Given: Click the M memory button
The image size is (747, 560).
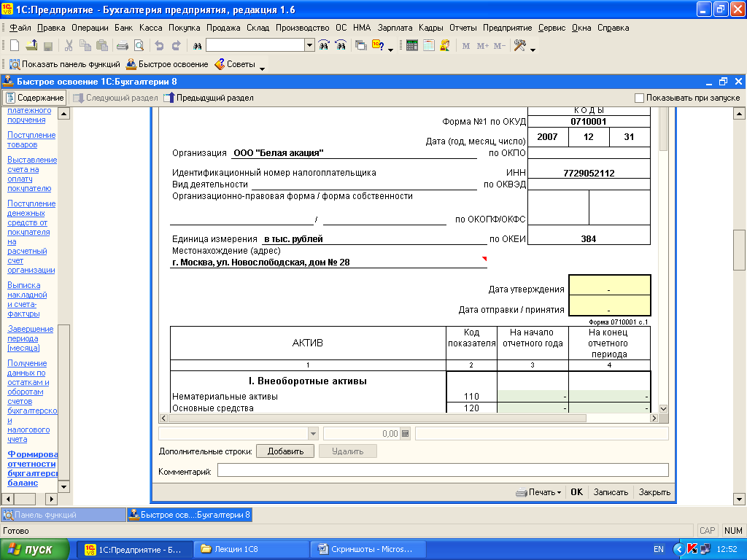Looking at the screenshot, I should coord(466,46).
